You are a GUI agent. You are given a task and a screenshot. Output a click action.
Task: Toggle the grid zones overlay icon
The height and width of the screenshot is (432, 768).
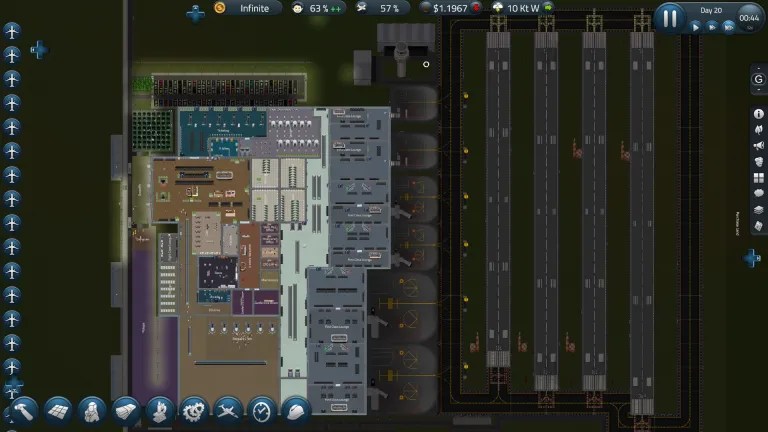[758, 177]
